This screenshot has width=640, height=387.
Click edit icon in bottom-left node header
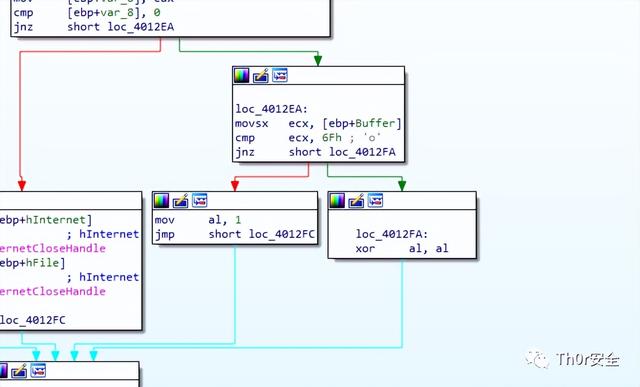[x=19, y=371]
